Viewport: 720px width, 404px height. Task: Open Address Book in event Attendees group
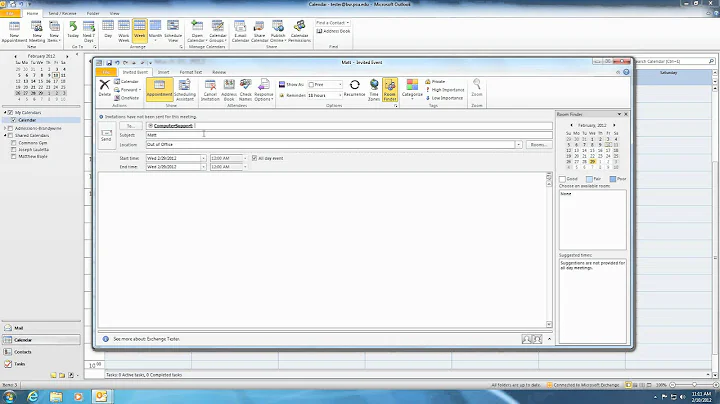229,89
